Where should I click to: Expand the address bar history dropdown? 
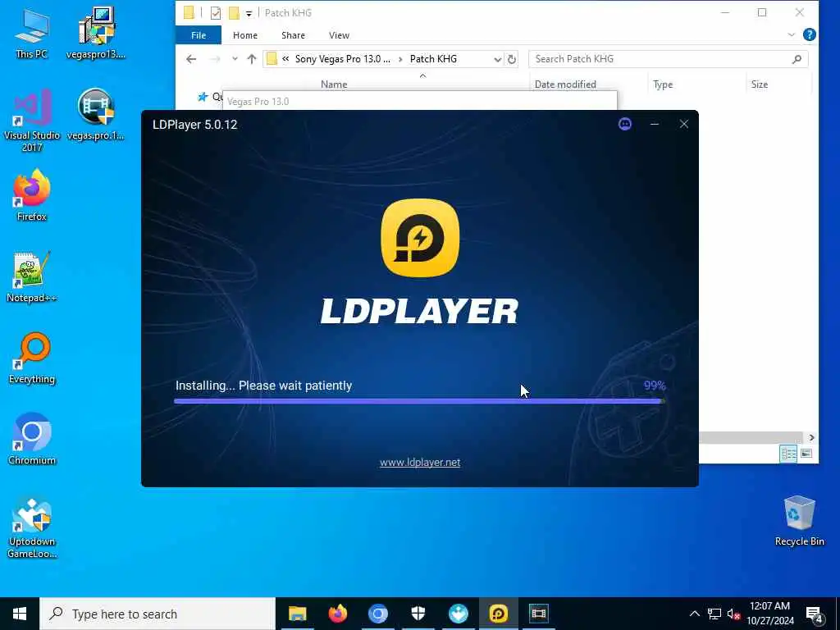497,59
